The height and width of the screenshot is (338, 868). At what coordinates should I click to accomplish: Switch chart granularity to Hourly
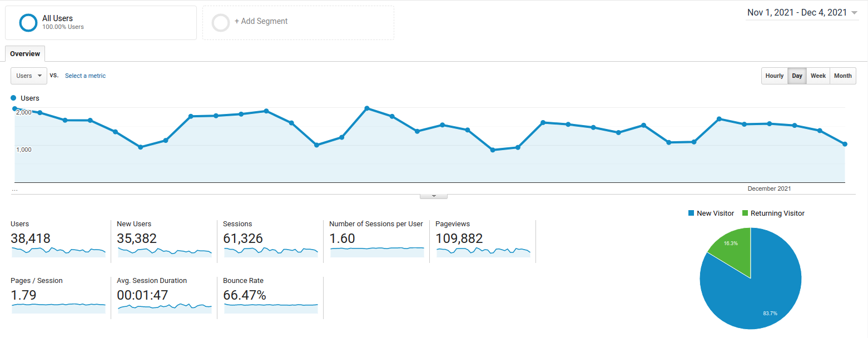pyautogui.click(x=774, y=76)
